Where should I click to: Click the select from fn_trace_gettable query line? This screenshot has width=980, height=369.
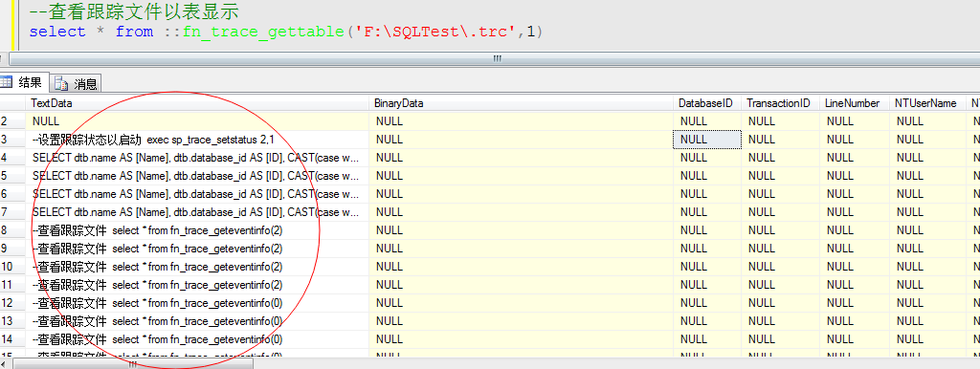285,32
